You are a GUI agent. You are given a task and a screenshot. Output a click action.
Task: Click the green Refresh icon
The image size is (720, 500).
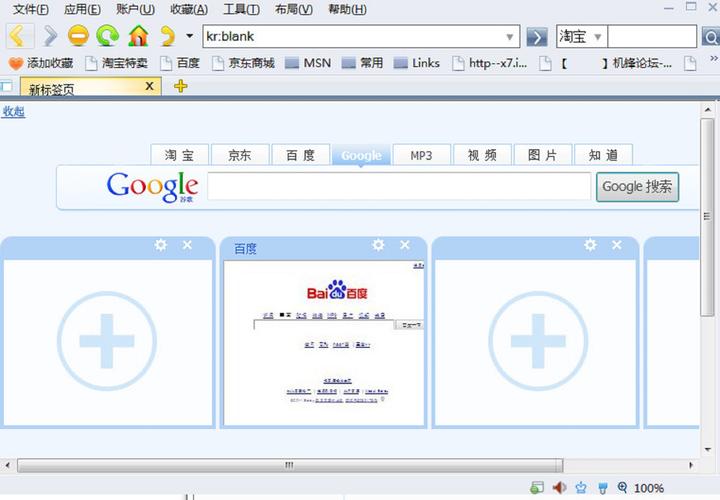(108, 36)
